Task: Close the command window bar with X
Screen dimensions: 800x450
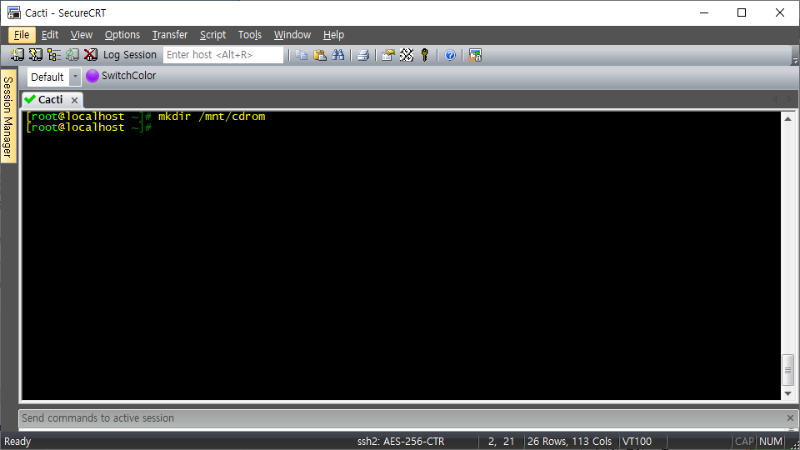Action: [789, 418]
